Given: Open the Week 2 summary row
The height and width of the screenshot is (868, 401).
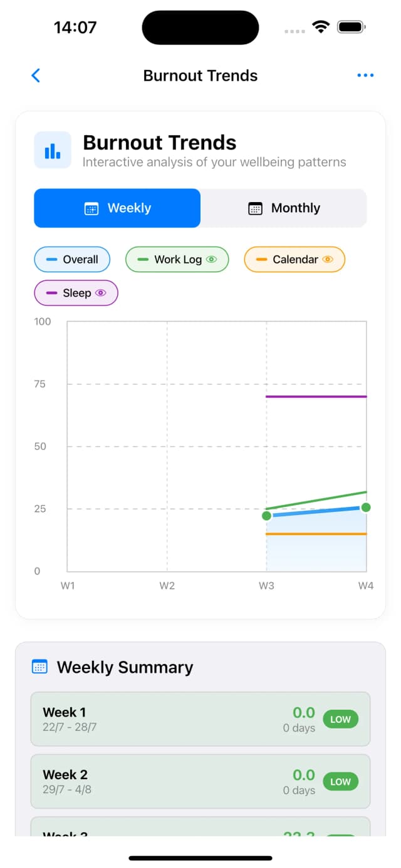Looking at the screenshot, I should click(200, 782).
